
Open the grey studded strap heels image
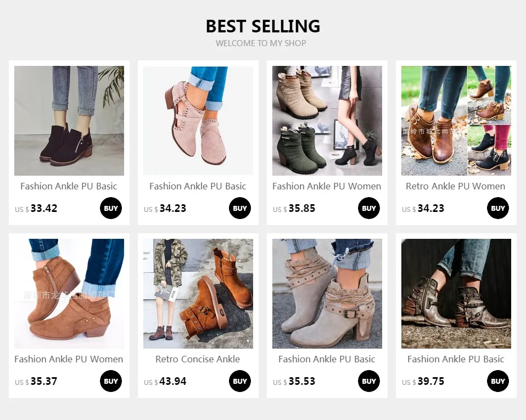coord(327,294)
